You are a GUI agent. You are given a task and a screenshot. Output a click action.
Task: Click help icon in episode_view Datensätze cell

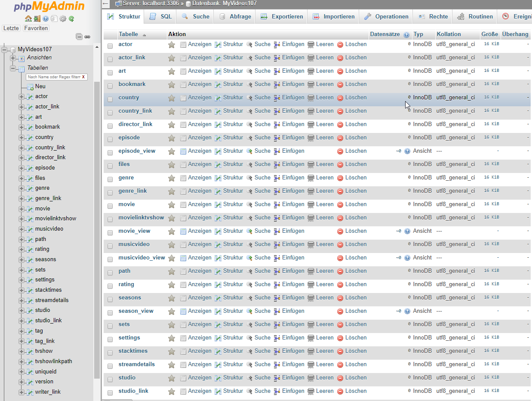pyautogui.click(x=407, y=151)
